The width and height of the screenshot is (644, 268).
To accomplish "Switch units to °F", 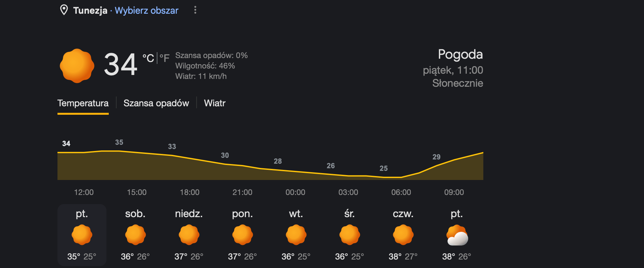I will point(164,58).
